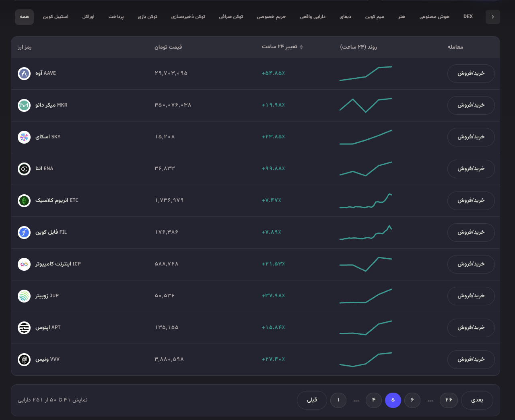Open the AAVE 24-hour trend chart
The height and width of the screenshot is (420, 515).
pyautogui.click(x=366, y=74)
